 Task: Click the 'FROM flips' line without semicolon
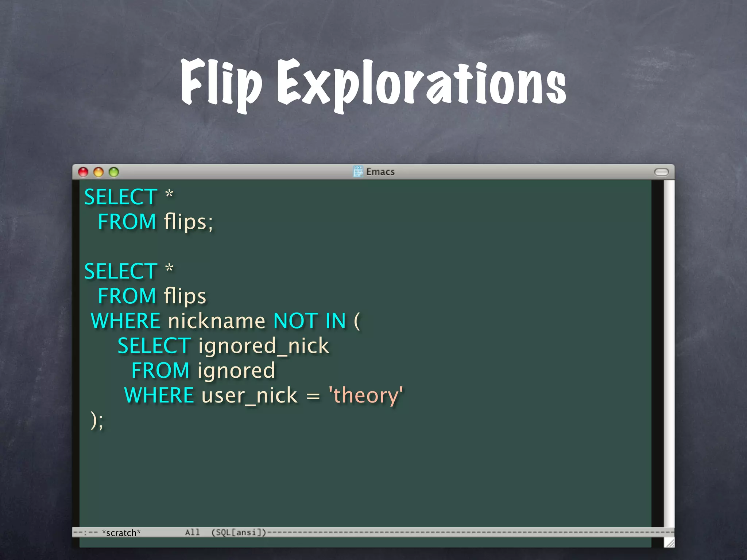point(152,296)
